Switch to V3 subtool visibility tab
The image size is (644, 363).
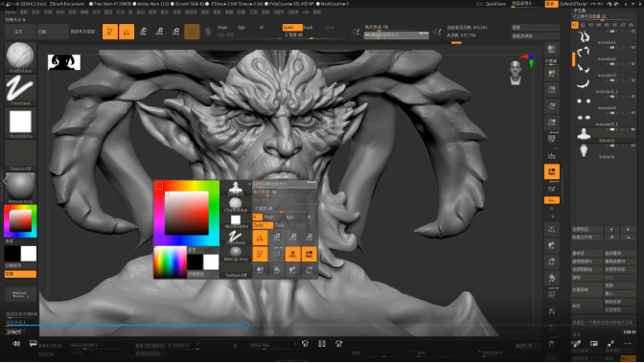(x=590, y=25)
